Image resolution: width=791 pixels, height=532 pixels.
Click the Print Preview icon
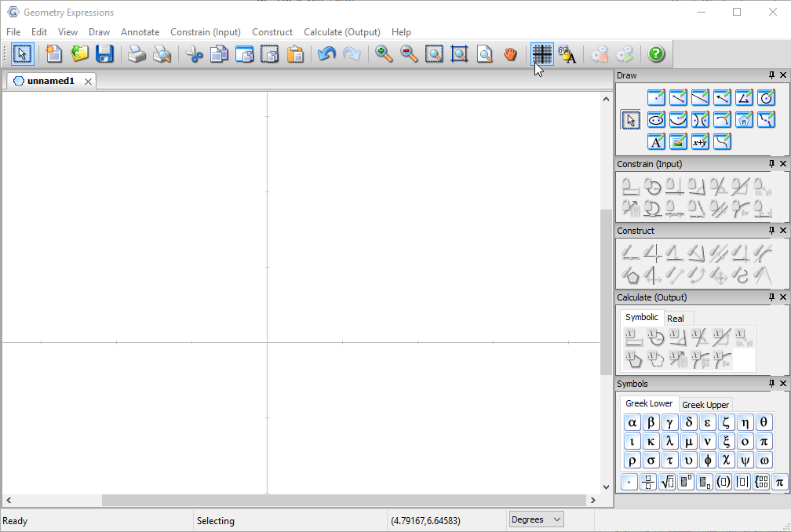point(162,54)
